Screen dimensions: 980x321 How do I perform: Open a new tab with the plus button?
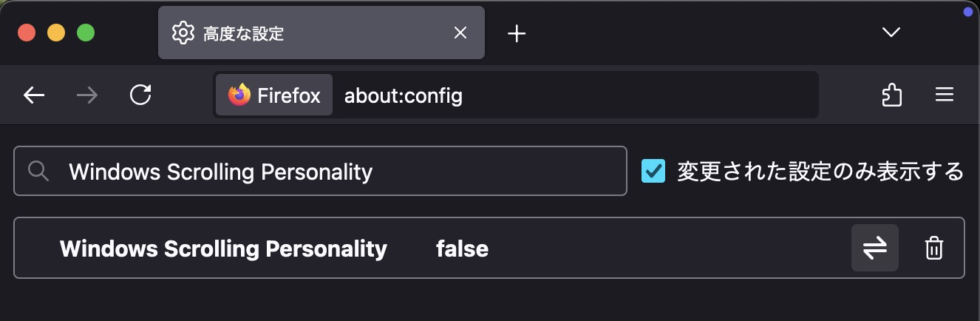pos(517,33)
